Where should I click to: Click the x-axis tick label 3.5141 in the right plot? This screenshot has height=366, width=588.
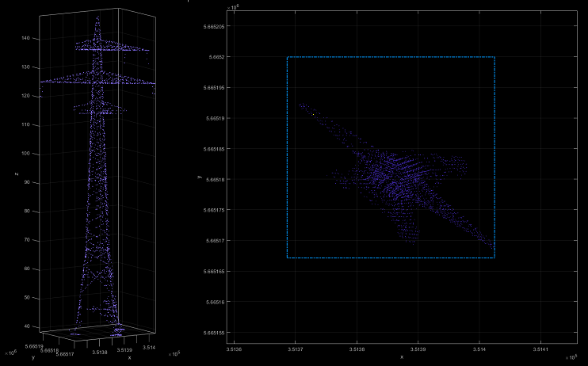(x=540, y=349)
